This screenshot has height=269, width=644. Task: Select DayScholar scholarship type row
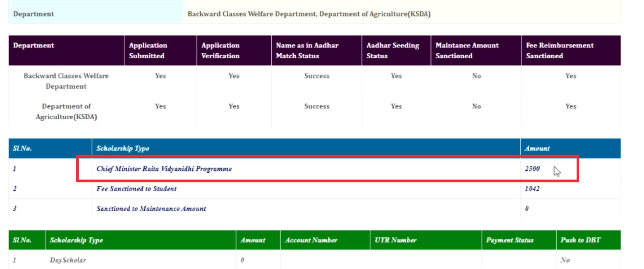pyautogui.click(x=68, y=260)
